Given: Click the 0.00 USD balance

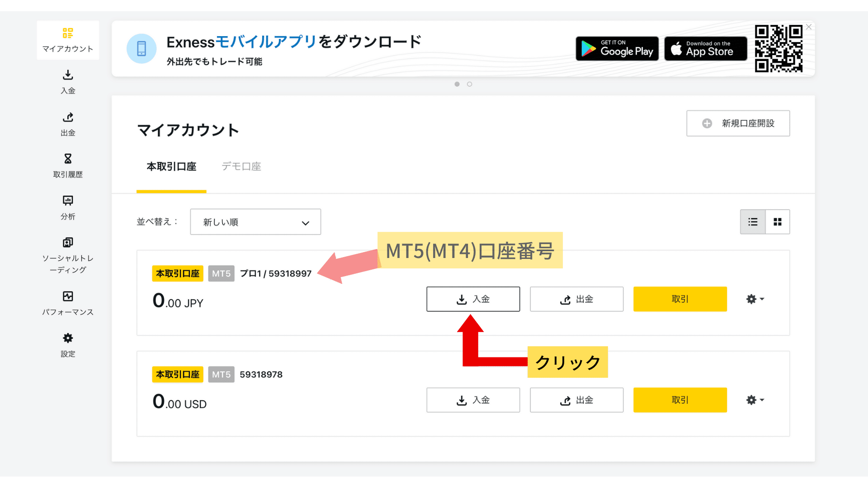Looking at the screenshot, I should 179,402.
